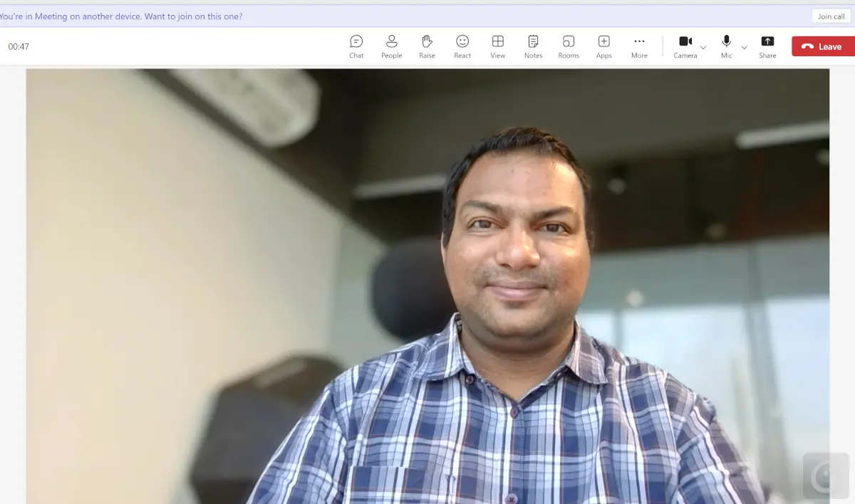This screenshot has height=504, width=855.
Task: Open breakout Rooms
Action: coord(569,46)
